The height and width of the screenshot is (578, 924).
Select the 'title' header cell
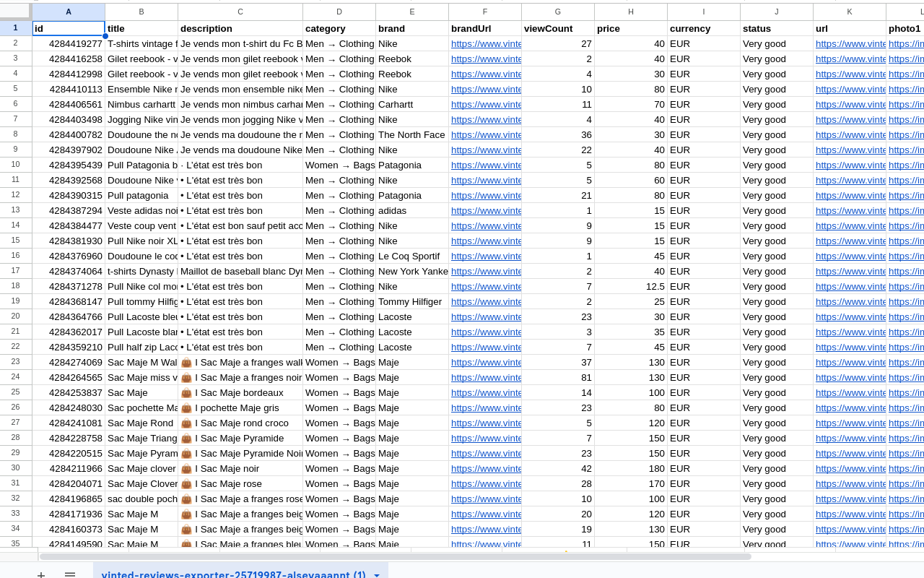pos(141,28)
